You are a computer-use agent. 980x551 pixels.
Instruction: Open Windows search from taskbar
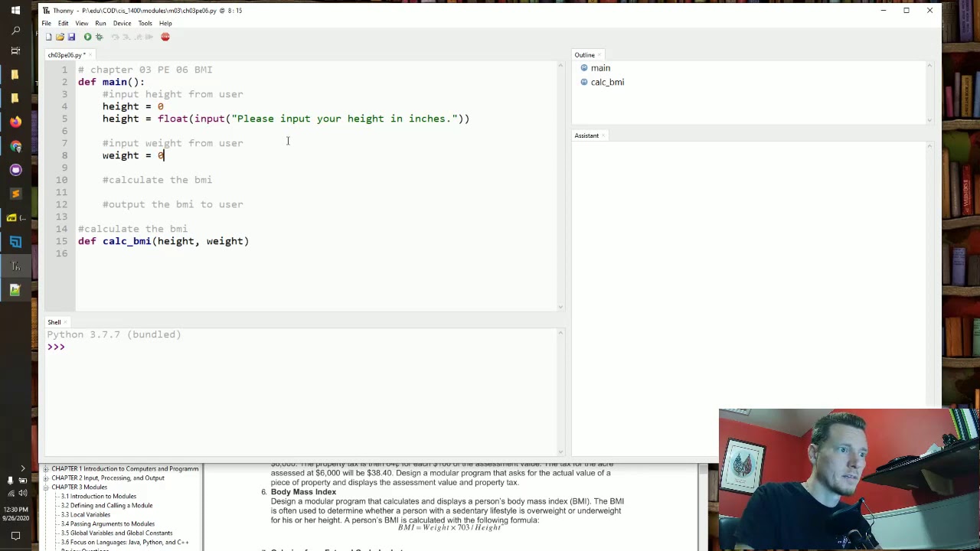15,31
